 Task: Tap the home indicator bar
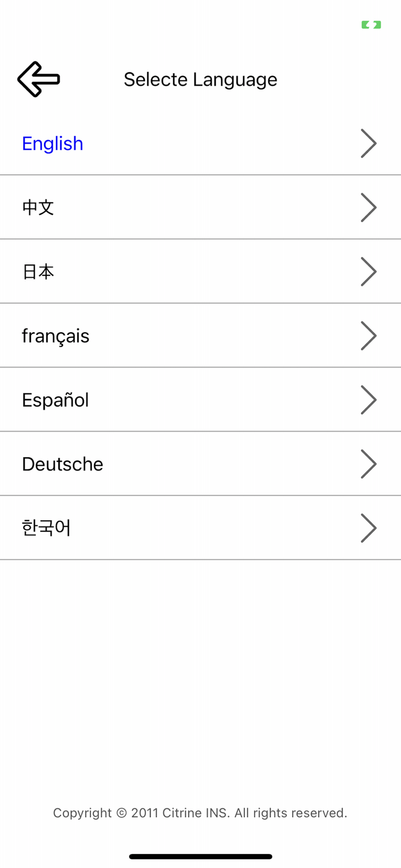pyautogui.click(x=200, y=856)
